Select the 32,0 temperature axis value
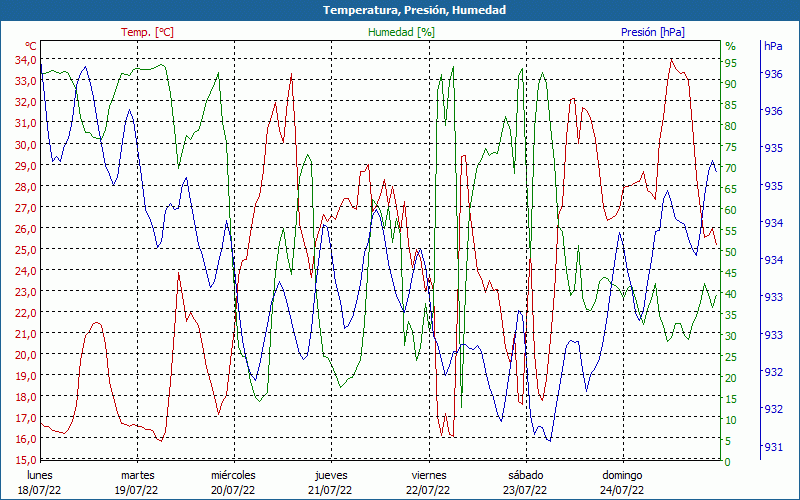 (x=25, y=102)
